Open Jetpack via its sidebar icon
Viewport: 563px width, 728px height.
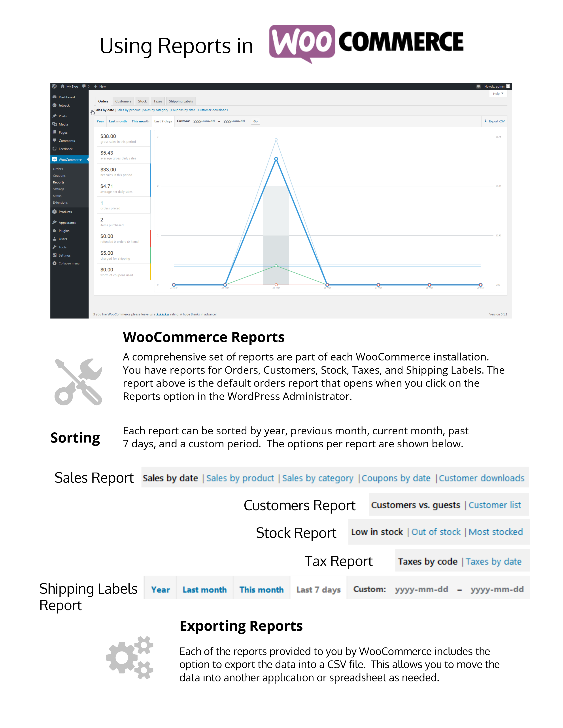(54, 105)
